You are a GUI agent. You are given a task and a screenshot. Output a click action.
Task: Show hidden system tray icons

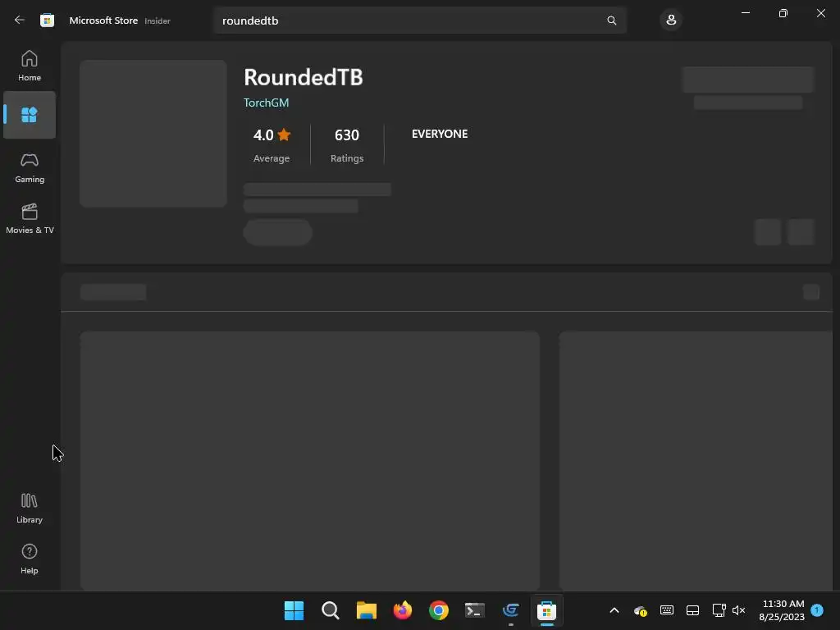pyautogui.click(x=614, y=610)
